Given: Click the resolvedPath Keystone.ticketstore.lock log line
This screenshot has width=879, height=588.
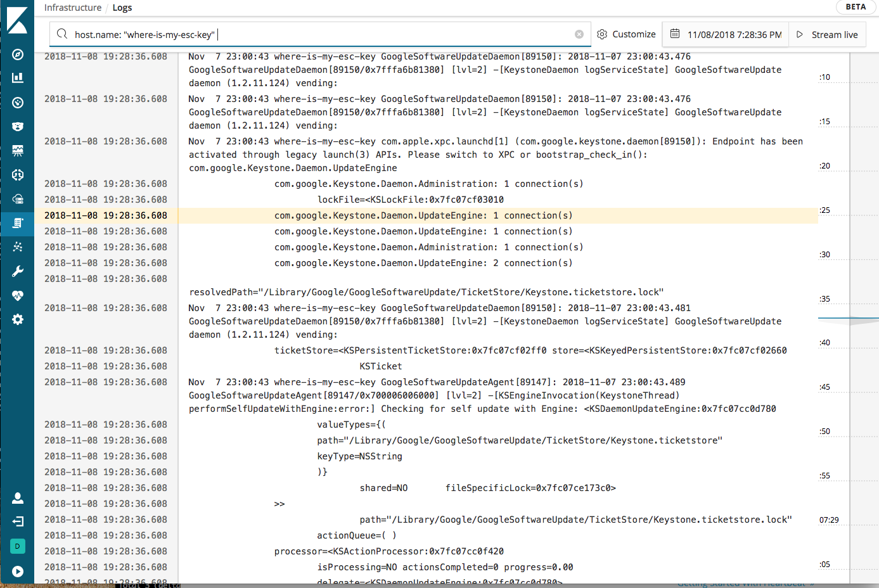Looking at the screenshot, I should coord(426,292).
